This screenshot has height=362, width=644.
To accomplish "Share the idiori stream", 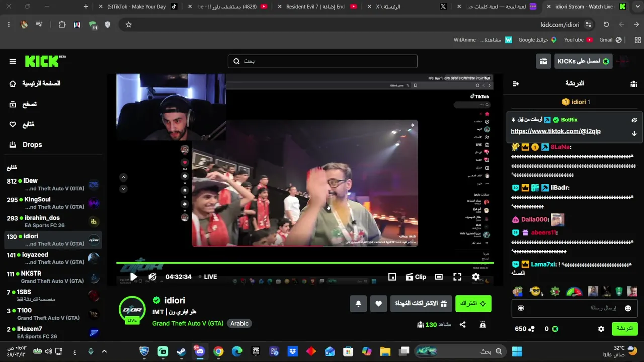I will pyautogui.click(x=462, y=325).
